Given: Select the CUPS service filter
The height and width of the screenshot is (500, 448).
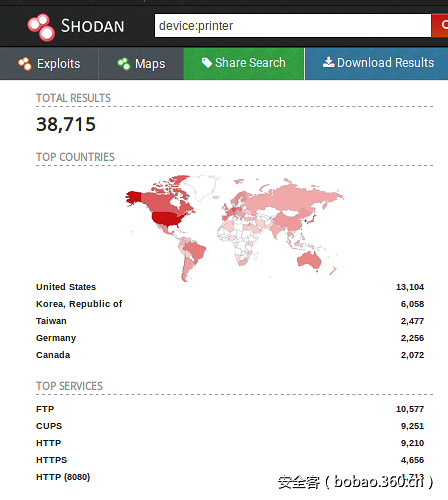Looking at the screenshot, I should tap(49, 426).
